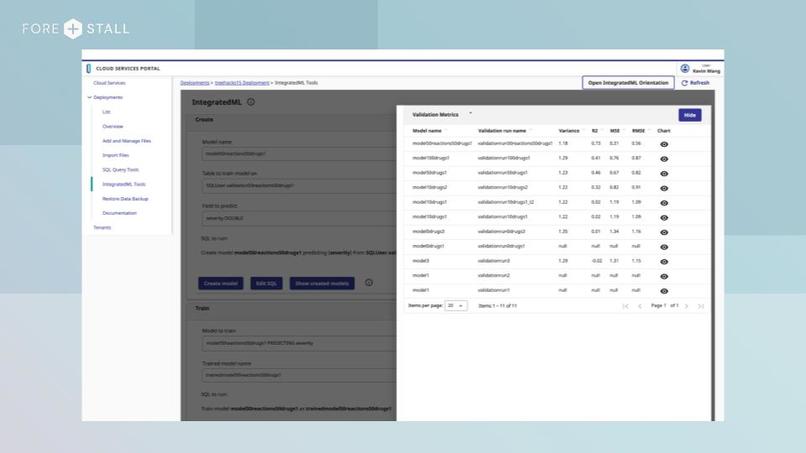Click the Trained model name field

(299, 375)
